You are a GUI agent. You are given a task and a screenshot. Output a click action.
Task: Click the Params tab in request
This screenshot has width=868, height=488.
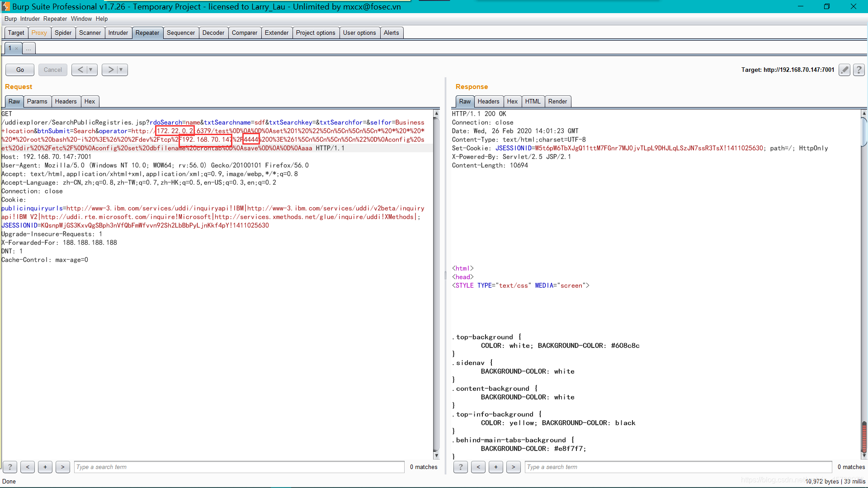point(37,101)
